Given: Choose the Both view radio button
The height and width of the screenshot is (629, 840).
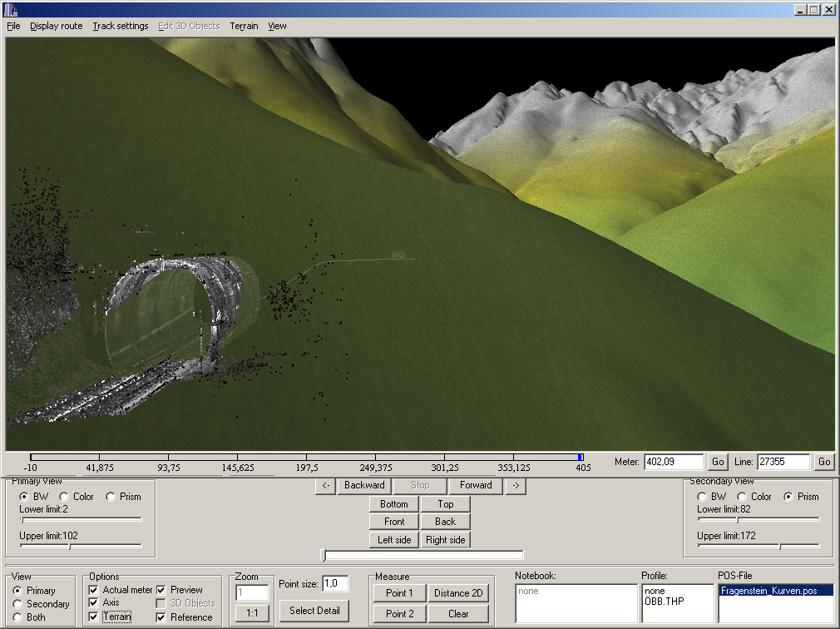Looking at the screenshot, I should [x=17, y=617].
